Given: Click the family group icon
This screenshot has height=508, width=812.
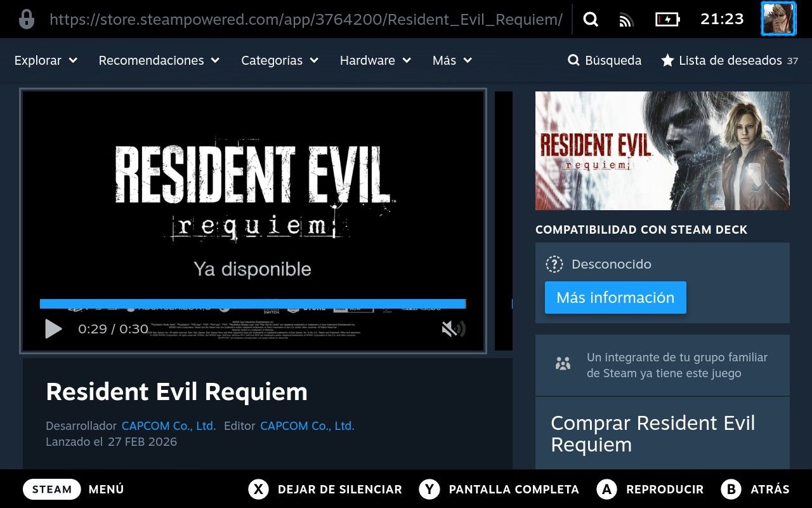Looking at the screenshot, I should point(563,364).
